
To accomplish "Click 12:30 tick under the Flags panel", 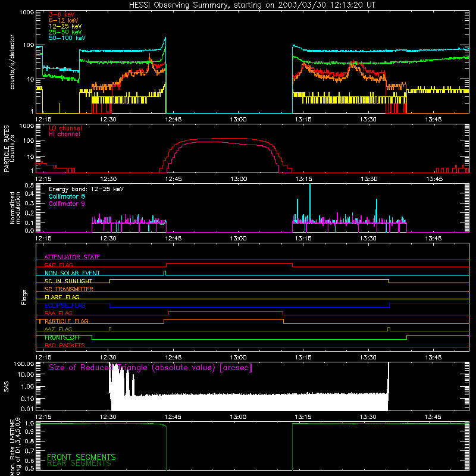I will point(108,358).
